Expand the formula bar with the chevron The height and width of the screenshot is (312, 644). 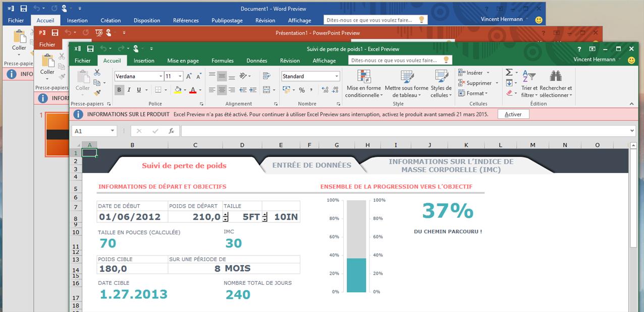[x=632, y=131]
